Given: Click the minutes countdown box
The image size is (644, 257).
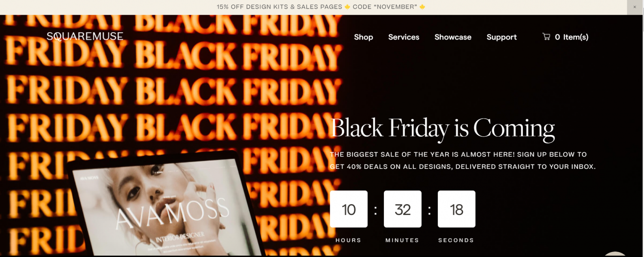Looking at the screenshot, I should click(403, 209).
